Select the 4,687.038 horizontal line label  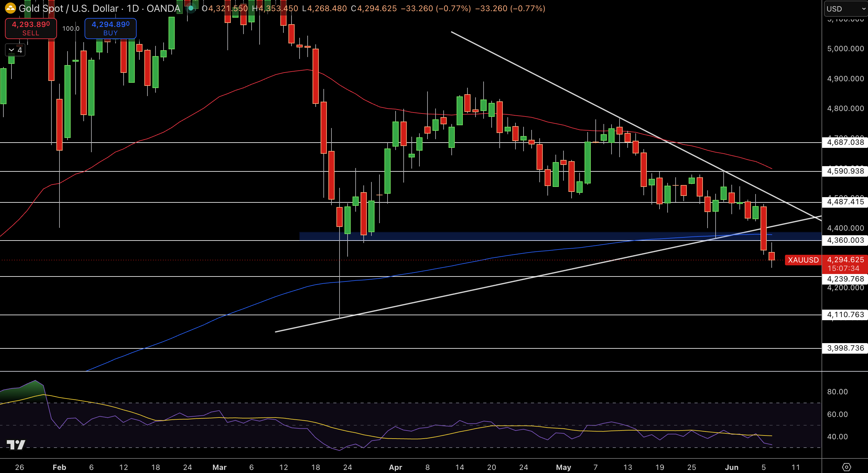(845, 142)
